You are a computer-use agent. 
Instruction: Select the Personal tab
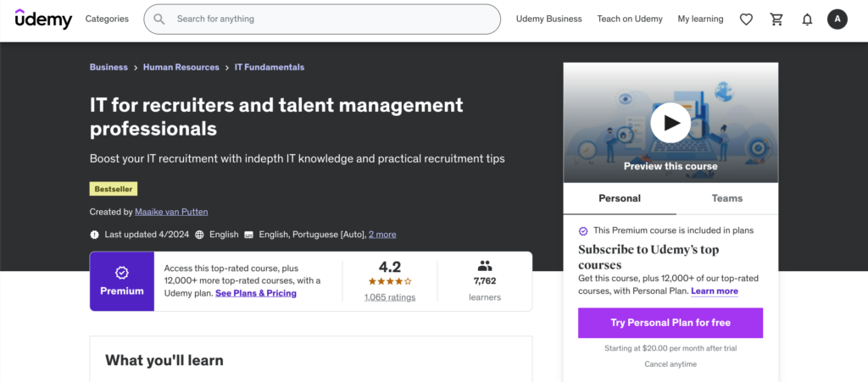[x=620, y=198]
